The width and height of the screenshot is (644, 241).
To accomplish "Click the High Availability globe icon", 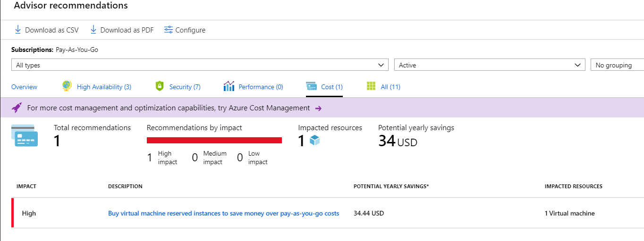I will tap(67, 86).
